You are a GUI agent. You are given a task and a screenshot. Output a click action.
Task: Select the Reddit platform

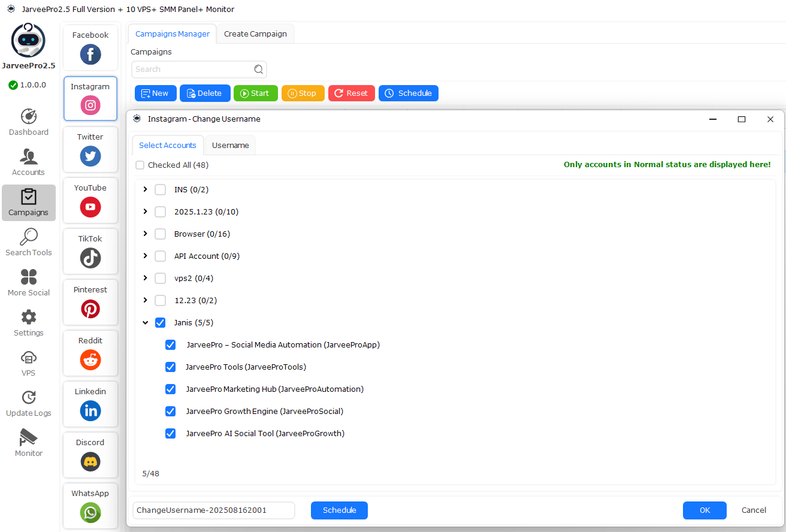point(90,353)
